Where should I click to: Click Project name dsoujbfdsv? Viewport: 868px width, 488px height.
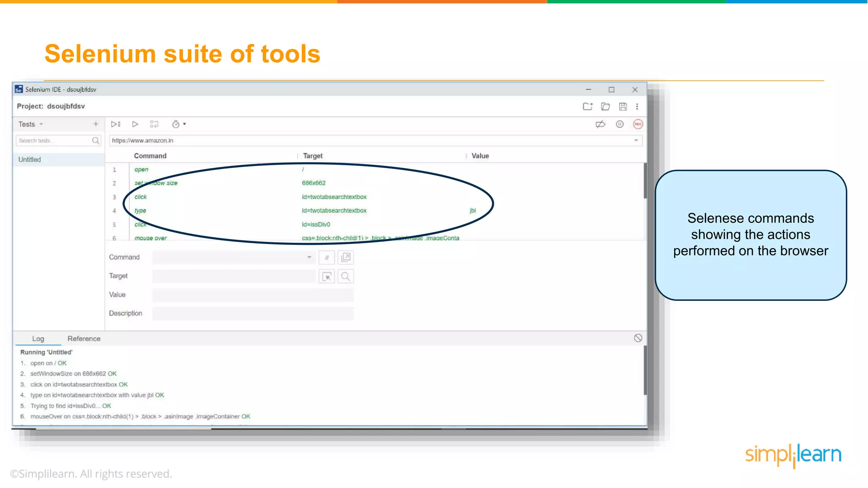point(66,106)
